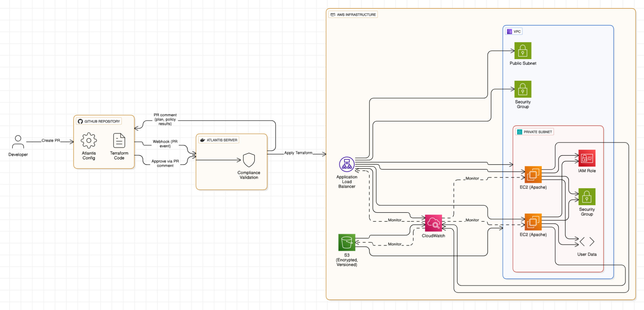Click the Public Subnet lock icon
This screenshot has width=644, height=310.
coord(523,51)
